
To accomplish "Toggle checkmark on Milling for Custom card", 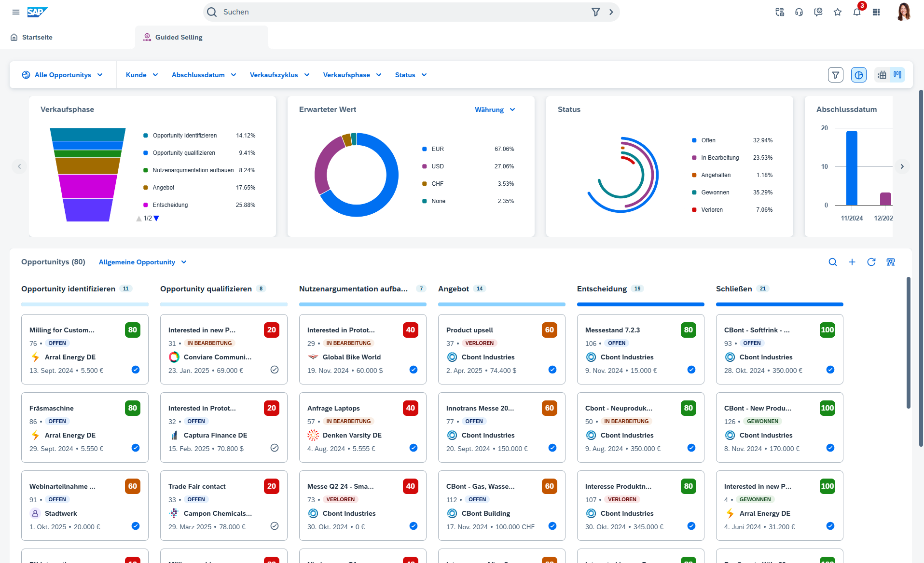I will (136, 370).
